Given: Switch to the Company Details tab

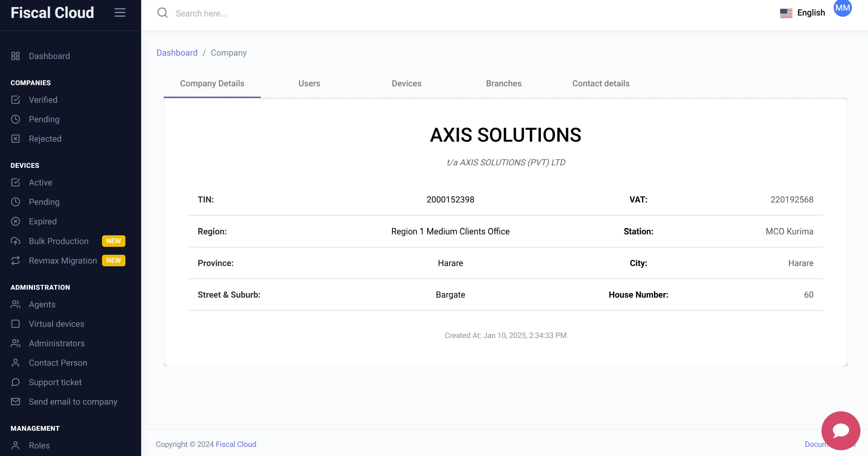Looking at the screenshot, I should pyautogui.click(x=212, y=84).
